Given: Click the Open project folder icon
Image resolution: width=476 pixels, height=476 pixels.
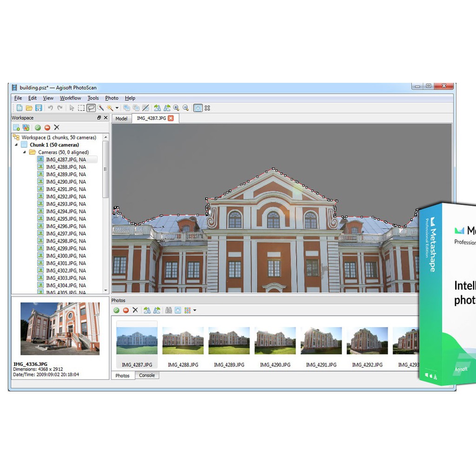Looking at the screenshot, I should [29, 108].
